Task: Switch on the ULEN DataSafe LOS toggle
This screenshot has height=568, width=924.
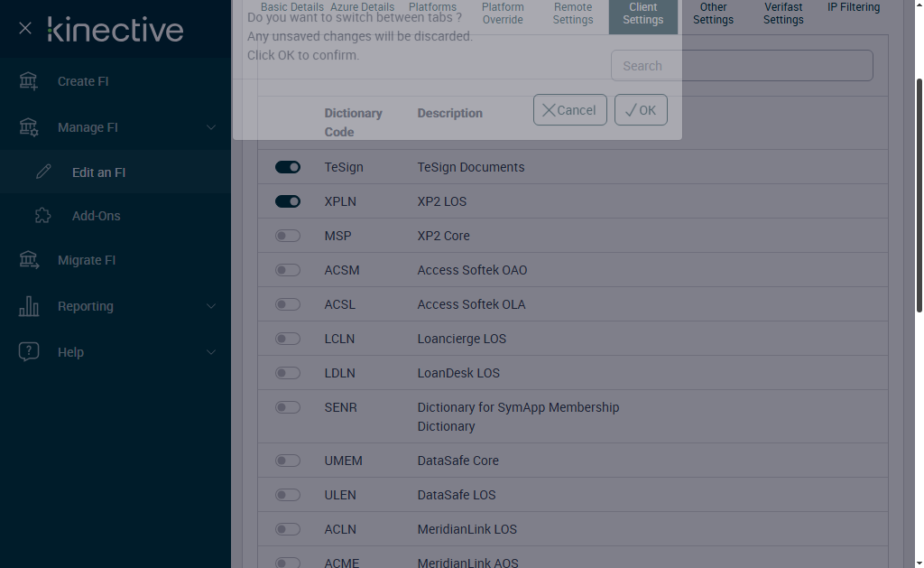Action: 288,494
